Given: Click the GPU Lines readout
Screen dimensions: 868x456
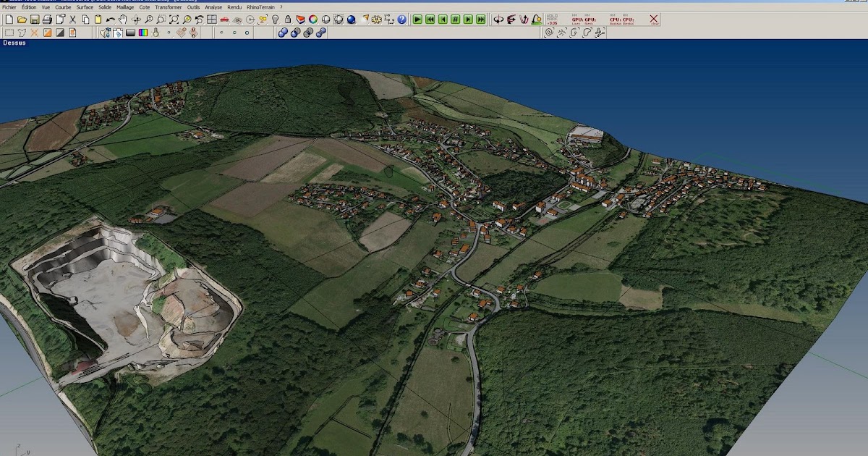Looking at the screenshot, I should click(576, 20).
